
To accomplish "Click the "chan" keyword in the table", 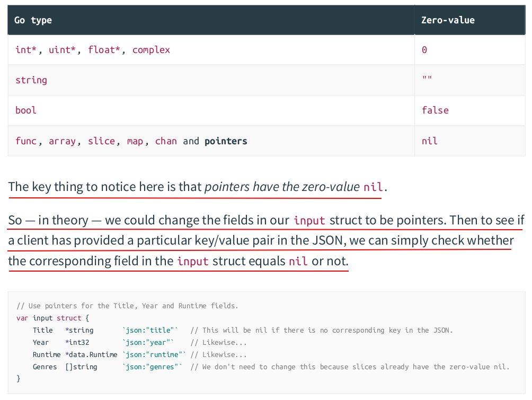I will (x=166, y=141).
